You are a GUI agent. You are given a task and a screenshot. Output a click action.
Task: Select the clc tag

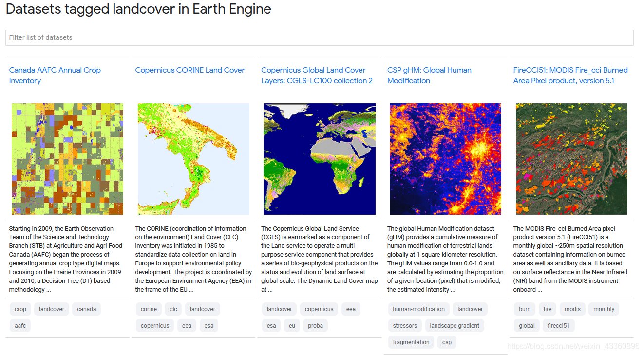(x=173, y=309)
